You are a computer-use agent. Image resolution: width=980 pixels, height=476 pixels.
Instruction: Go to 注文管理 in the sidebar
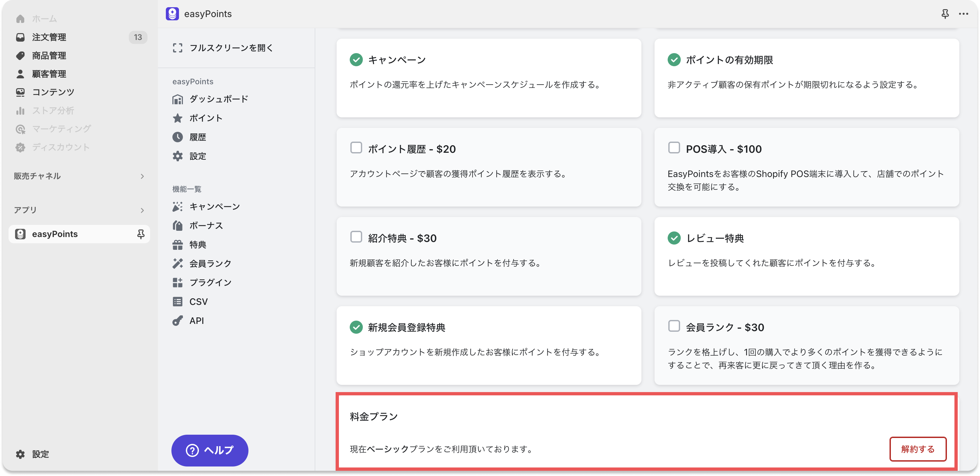coord(49,37)
